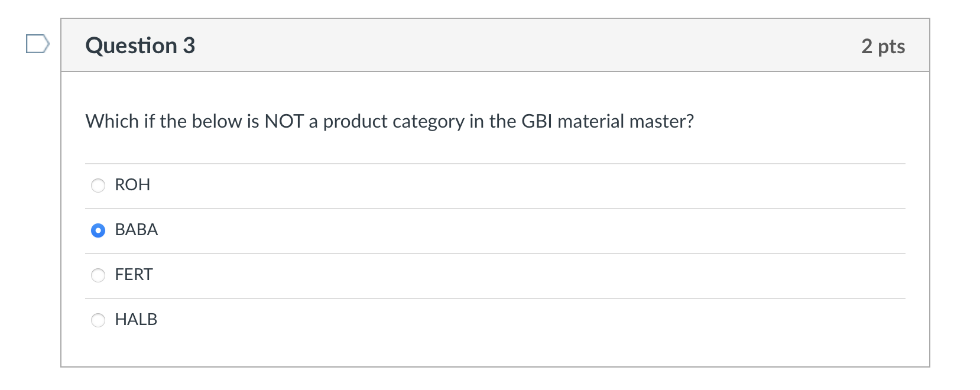Click the HALB answer label text

click(136, 320)
